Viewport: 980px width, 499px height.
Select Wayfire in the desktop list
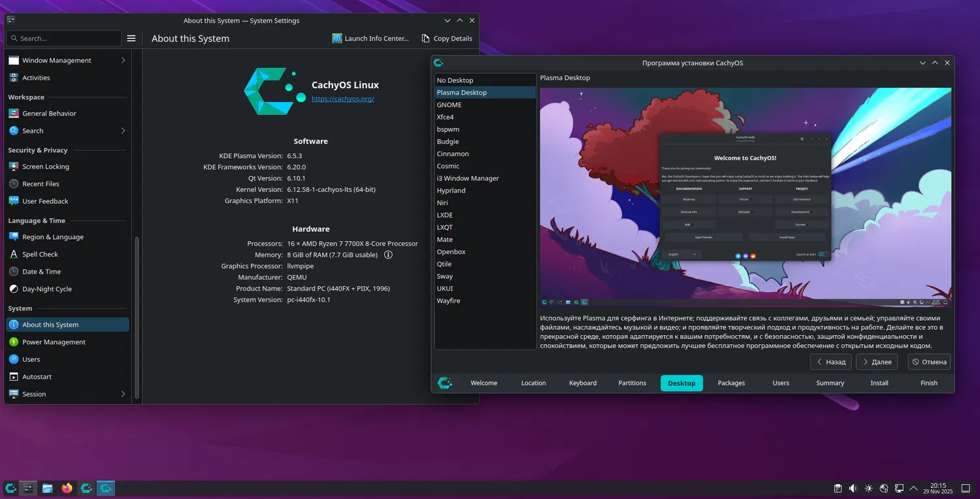point(485,300)
